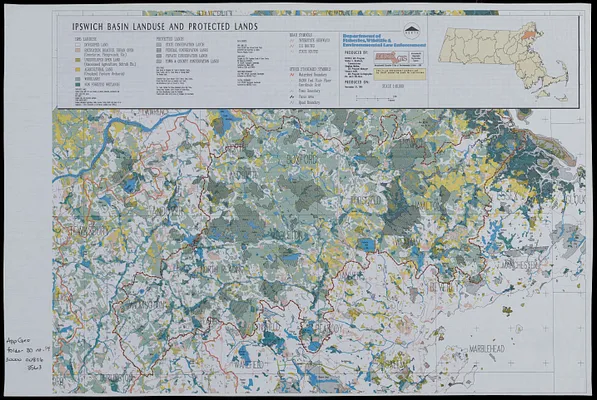Select the pink Recreation Urban Open swatch

(x=77, y=50)
